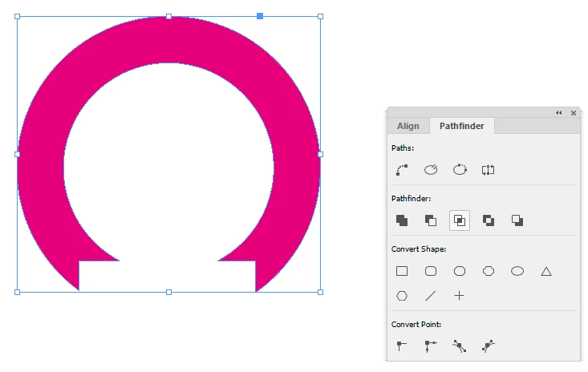
Task: Apply Pathfinder Subtract to the shapes
Action: [x=431, y=220]
